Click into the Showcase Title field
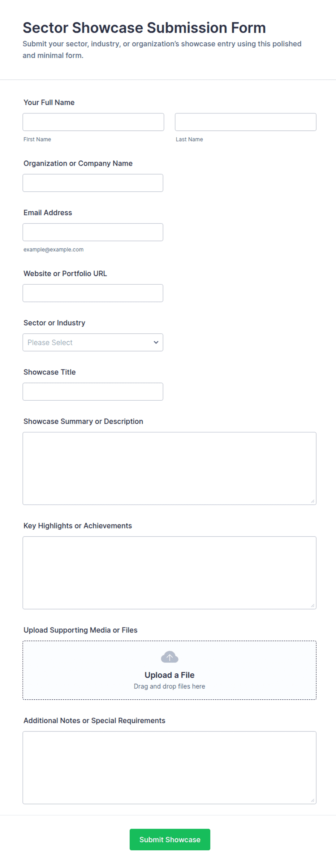336x868 pixels. [93, 392]
